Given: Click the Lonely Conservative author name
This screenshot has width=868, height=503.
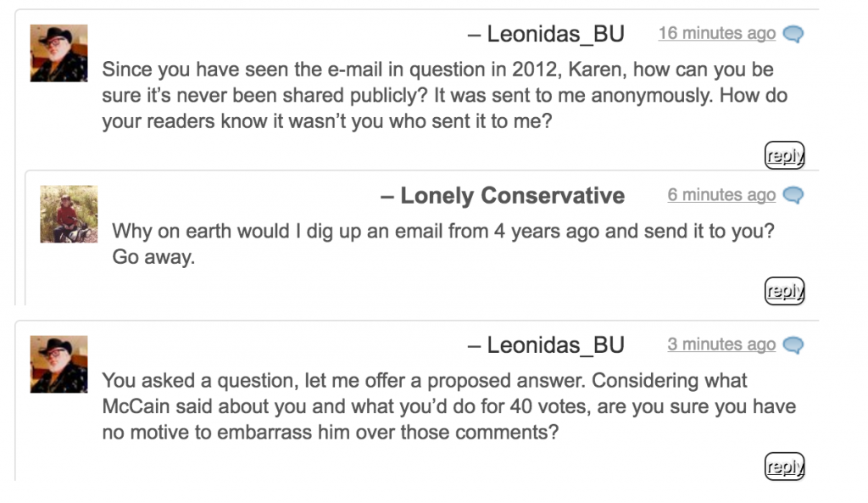Looking at the screenshot, I should [512, 196].
